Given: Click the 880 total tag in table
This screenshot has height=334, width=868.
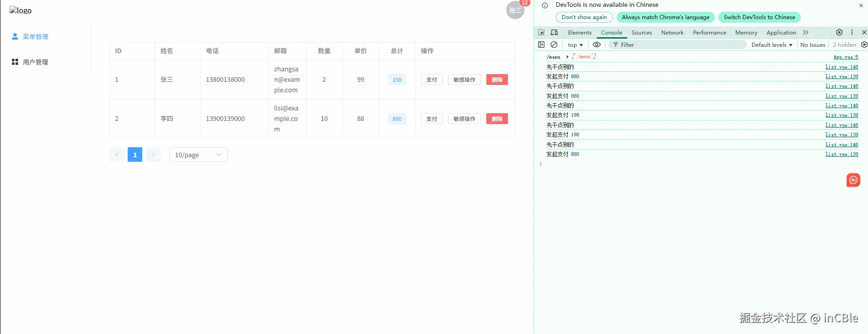Looking at the screenshot, I should pos(397,119).
